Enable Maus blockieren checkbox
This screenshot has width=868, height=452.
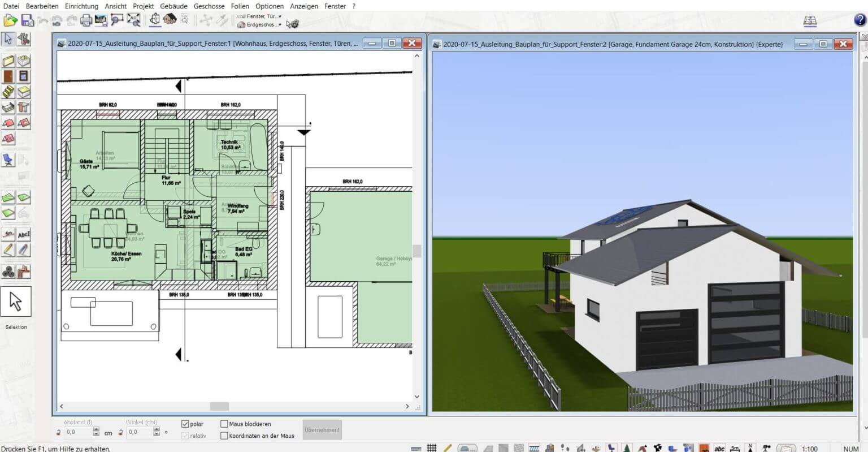(x=224, y=424)
